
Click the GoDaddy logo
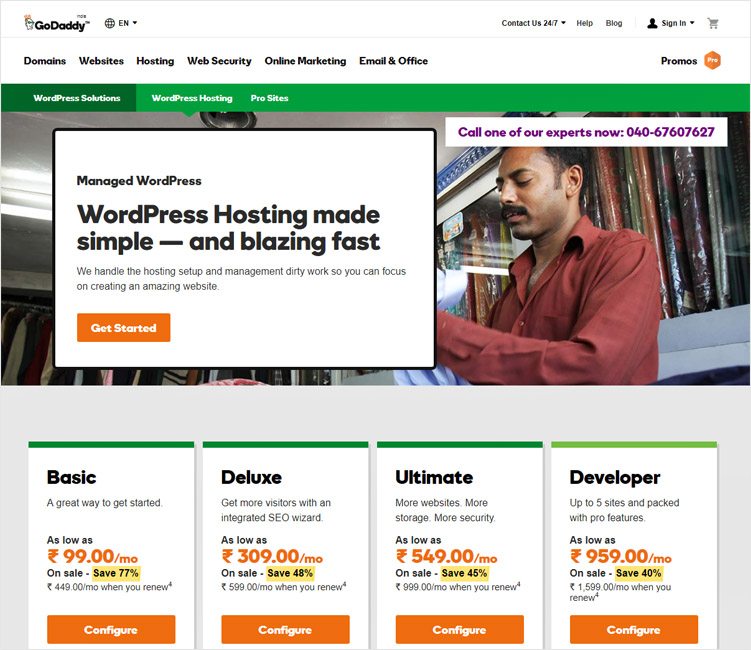(57, 23)
